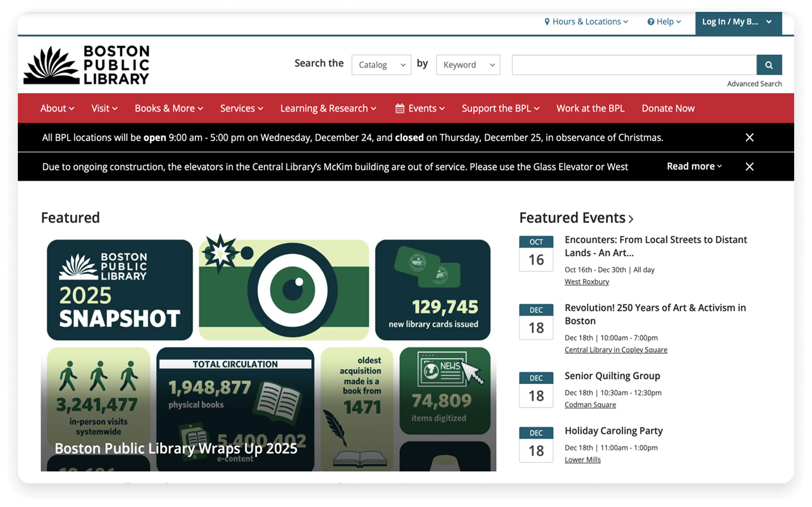Open the Help menu with question icon
The width and height of the screenshot is (812, 507).
click(664, 22)
